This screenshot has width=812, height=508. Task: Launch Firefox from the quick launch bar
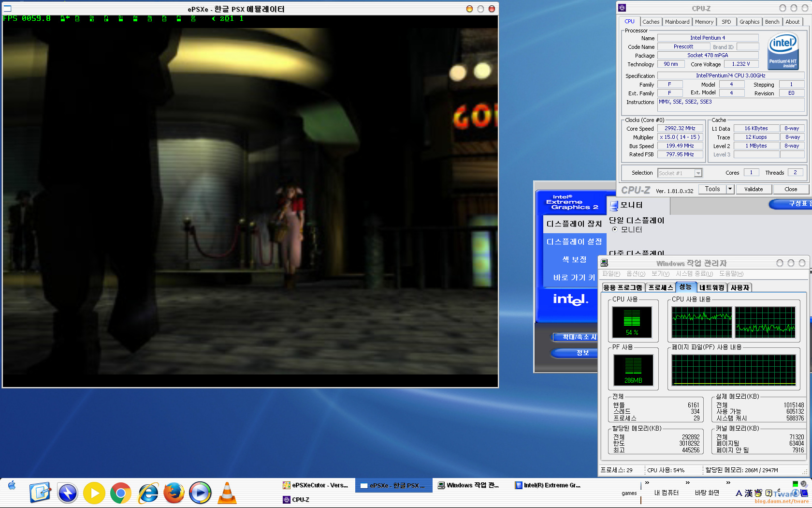[x=174, y=493]
